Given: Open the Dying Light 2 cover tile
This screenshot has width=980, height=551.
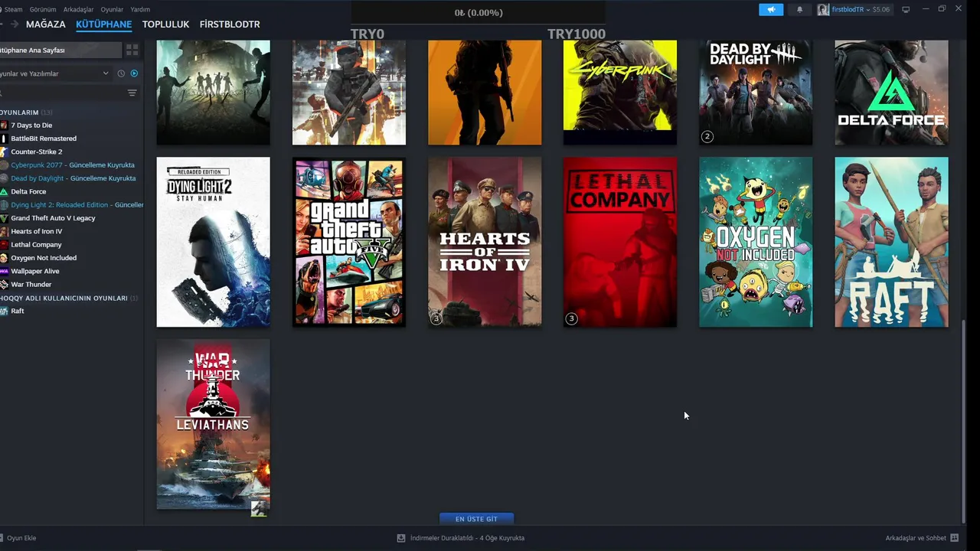Looking at the screenshot, I should (213, 242).
